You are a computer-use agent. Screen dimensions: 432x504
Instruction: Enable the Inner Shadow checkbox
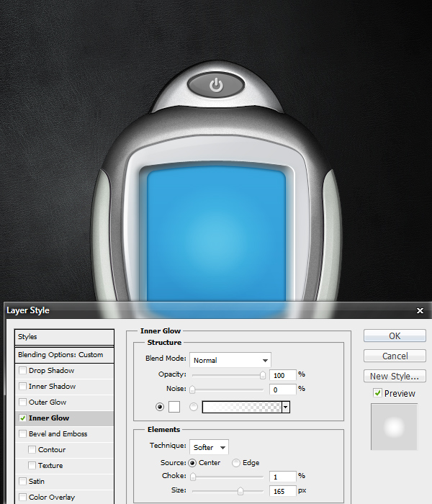point(22,387)
